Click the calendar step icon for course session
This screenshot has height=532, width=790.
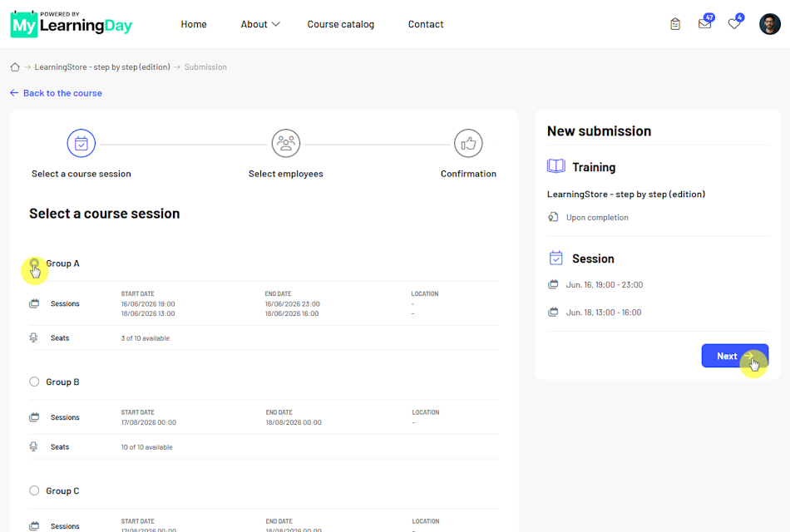(x=81, y=144)
